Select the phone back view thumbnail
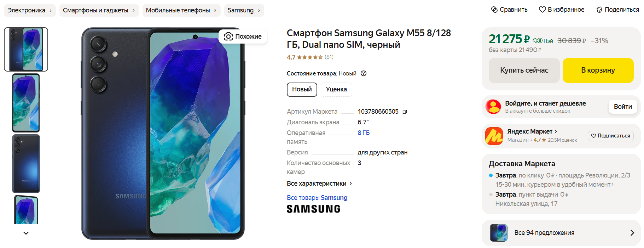Viewport: 644px width, 248px height. pos(26,163)
